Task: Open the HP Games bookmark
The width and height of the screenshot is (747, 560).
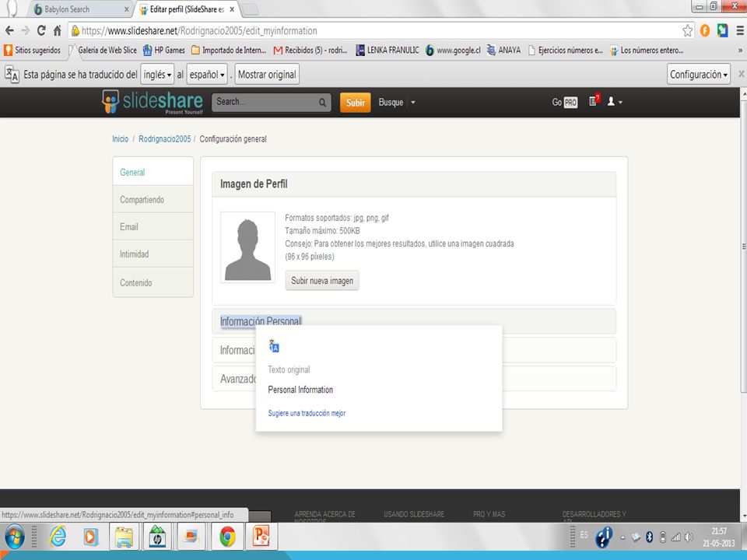Action: pyautogui.click(x=164, y=50)
